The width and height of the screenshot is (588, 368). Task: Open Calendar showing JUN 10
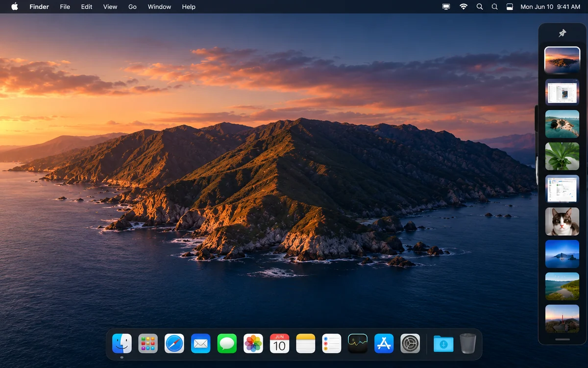pyautogui.click(x=279, y=343)
